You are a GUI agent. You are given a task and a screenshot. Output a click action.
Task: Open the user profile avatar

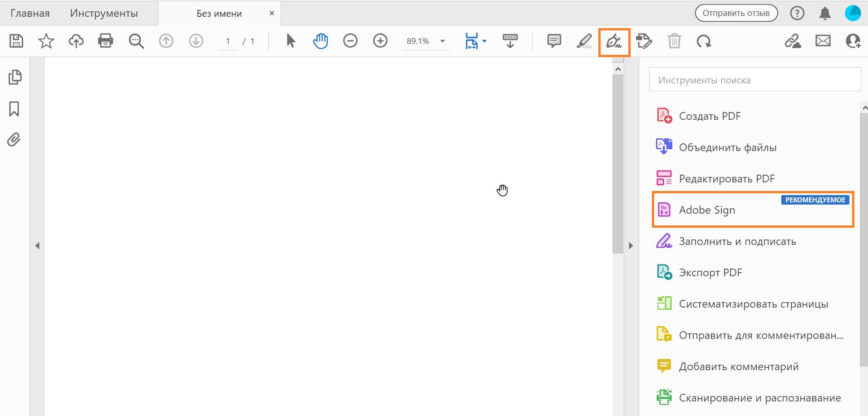(x=853, y=13)
